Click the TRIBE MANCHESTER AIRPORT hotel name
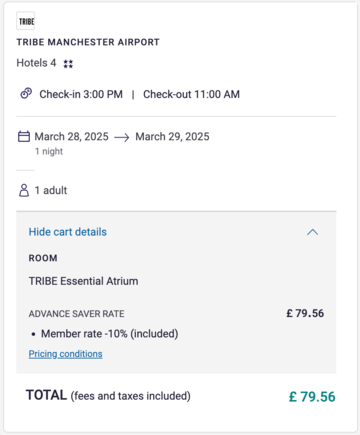Viewport: 360px width, 435px height. click(88, 42)
